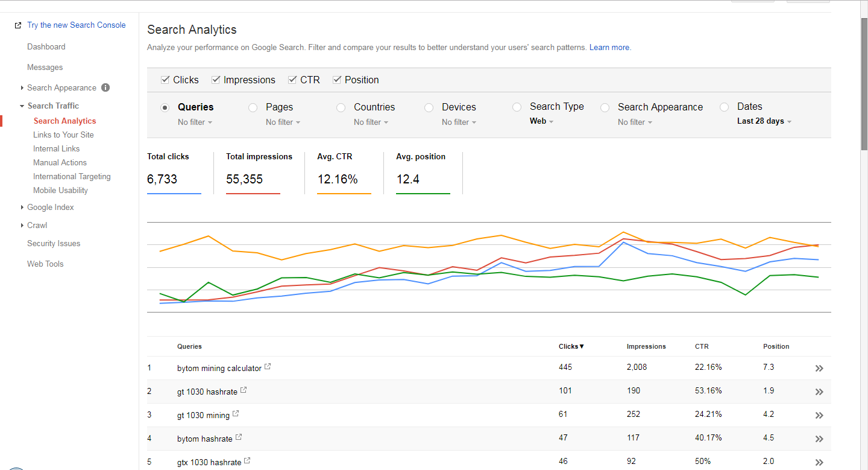Image resolution: width=868 pixels, height=470 pixels.
Task: Click the 'Learn more' link
Action: [610, 47]
